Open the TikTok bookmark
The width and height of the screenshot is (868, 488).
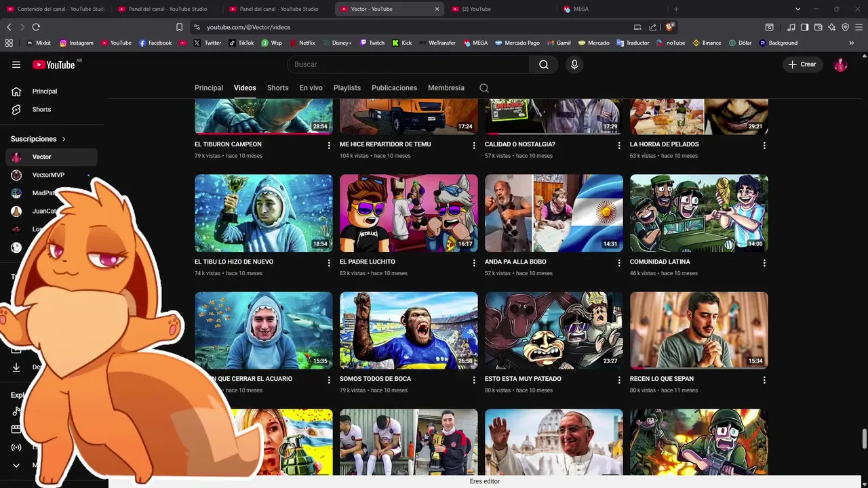pyautogui.click(x=241, y=43)
